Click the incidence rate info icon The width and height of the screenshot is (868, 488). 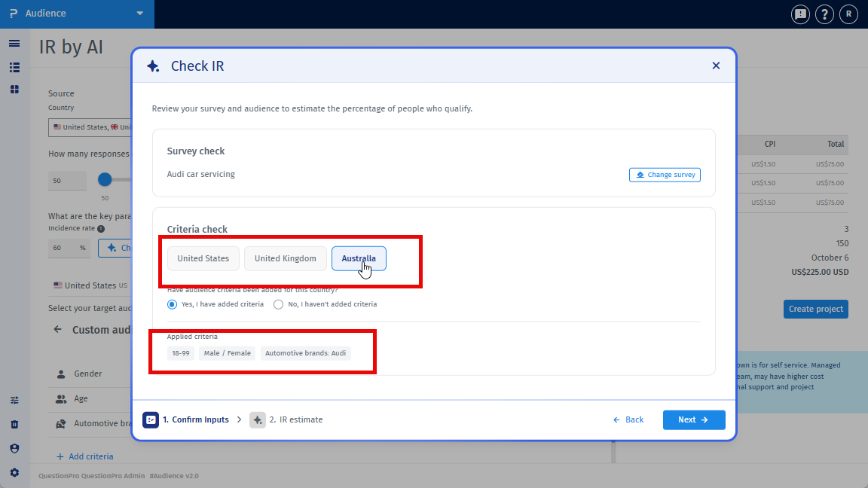pyautogui.click(x=101, y=228)
